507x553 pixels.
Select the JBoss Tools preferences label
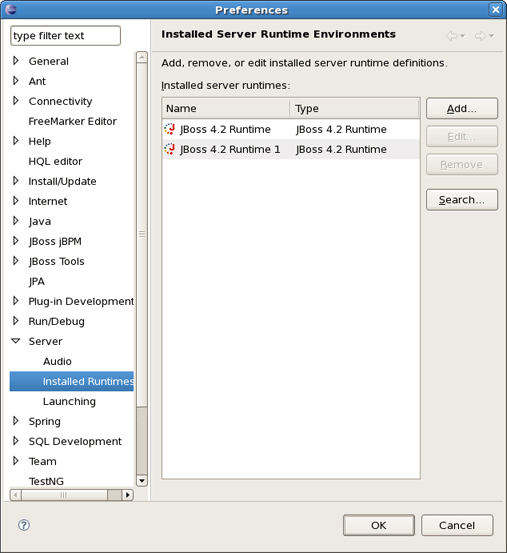click(x=56, y=261)
